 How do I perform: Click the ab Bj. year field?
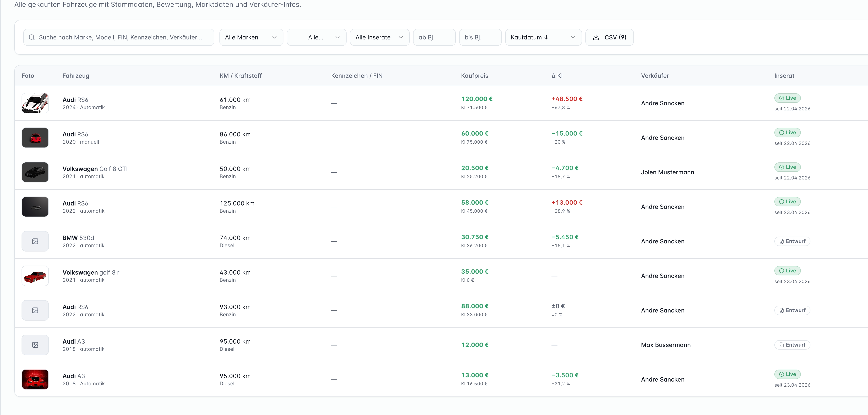[x=434, y=37]
